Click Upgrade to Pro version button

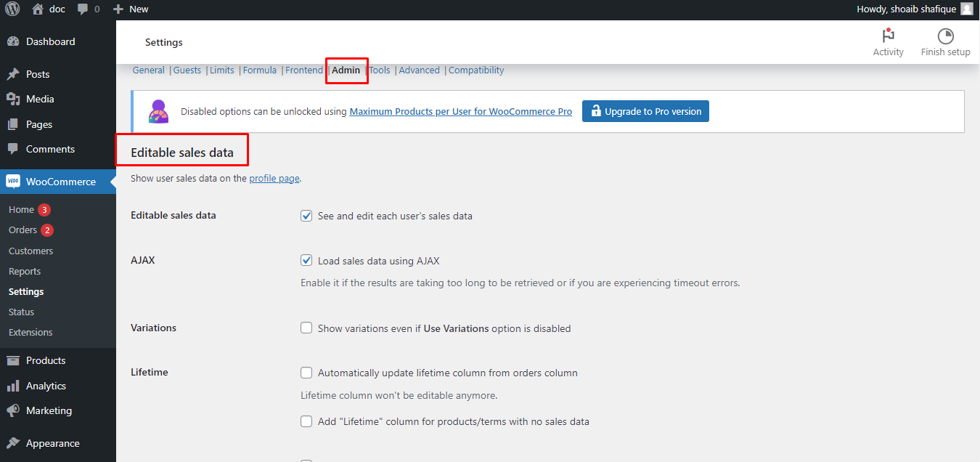pos(645,111)
